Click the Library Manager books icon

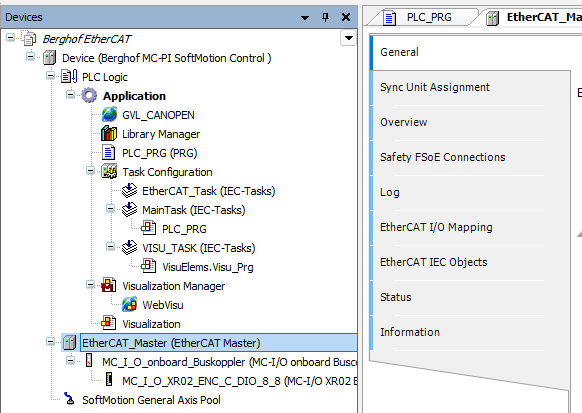click(109, 134)
